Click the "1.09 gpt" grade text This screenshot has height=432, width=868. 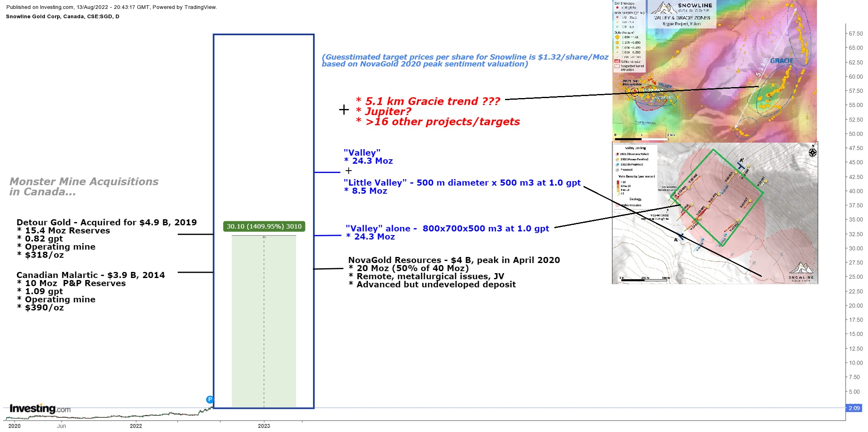pos(44,291)
